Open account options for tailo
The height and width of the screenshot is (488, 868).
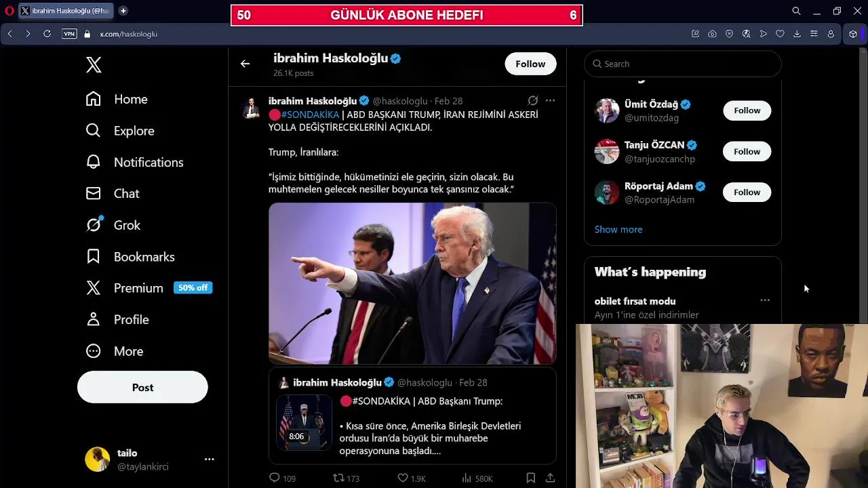(x=210, y=460)
